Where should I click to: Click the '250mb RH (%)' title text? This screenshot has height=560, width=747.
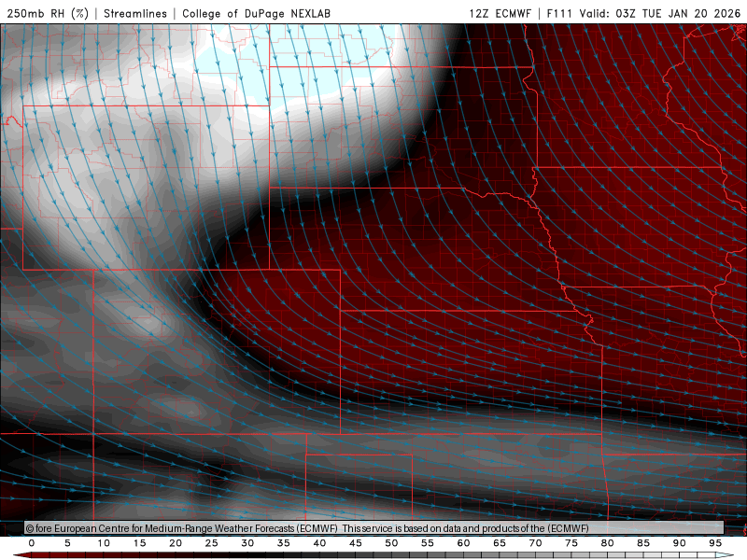48,13
